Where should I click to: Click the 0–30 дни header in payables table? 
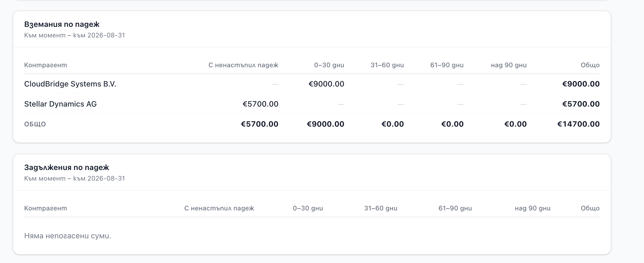(x=308, y=208)
